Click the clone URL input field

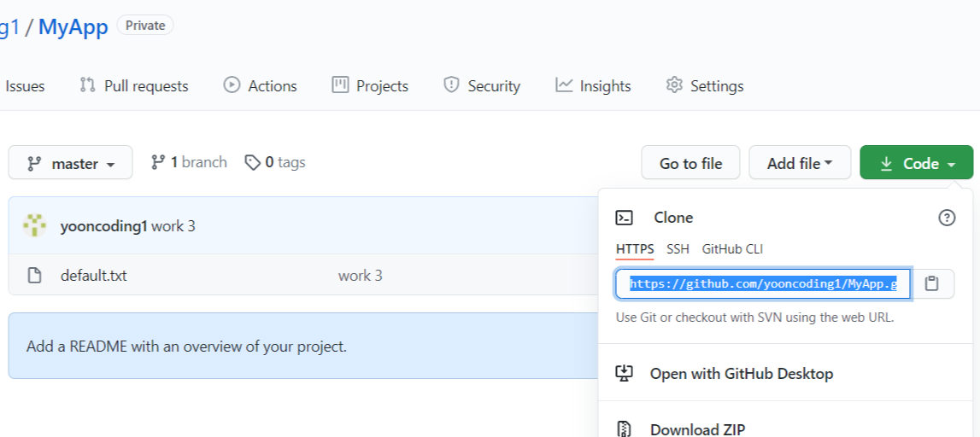click(x=763, y=284)
